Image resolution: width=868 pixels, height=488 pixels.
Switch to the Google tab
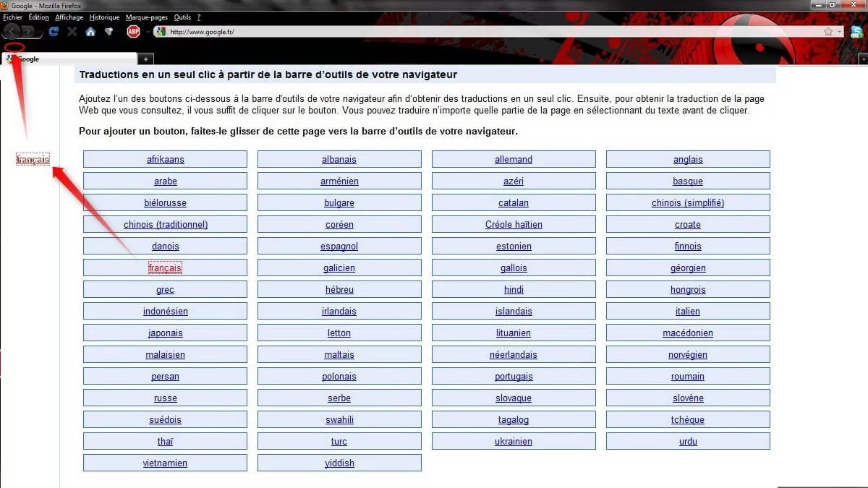[x=69, y=59]
